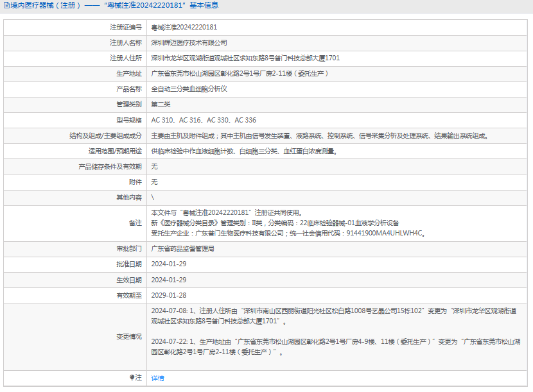This screenshot has width=533, height=392.
Task: Click the backslash value in 其他内容 row
Action: (153, 198)
